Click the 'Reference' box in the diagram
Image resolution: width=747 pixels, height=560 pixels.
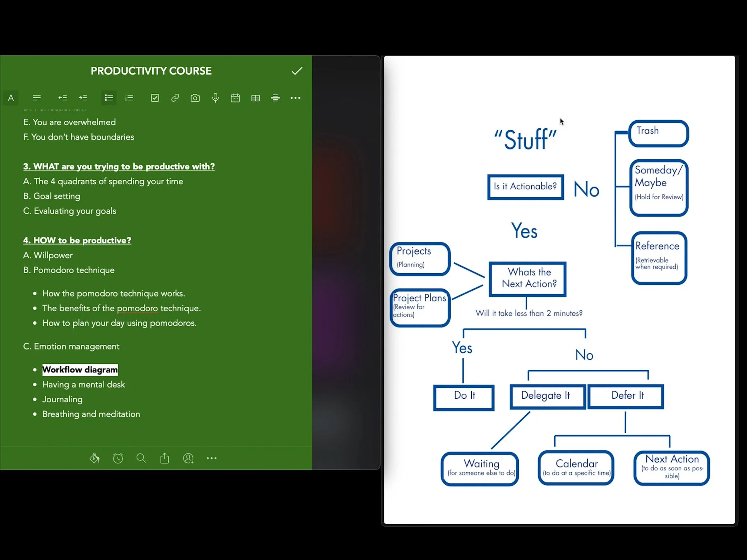point(659,258)
